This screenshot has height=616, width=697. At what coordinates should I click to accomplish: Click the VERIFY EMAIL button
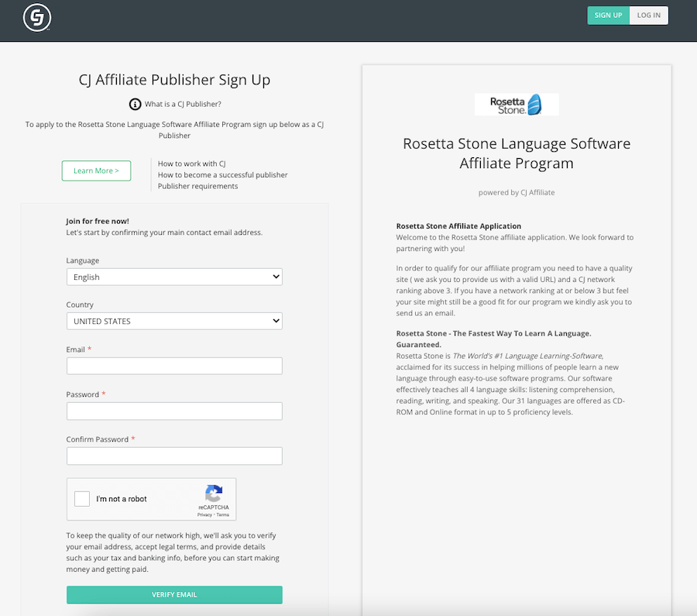[174, 594]
